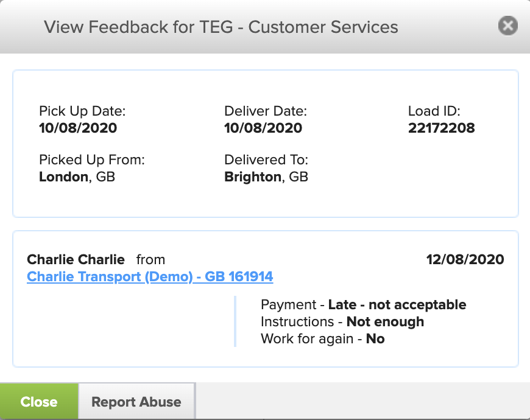
Task: Select the date value under Pick Up Date
Action: coord(78,128)
